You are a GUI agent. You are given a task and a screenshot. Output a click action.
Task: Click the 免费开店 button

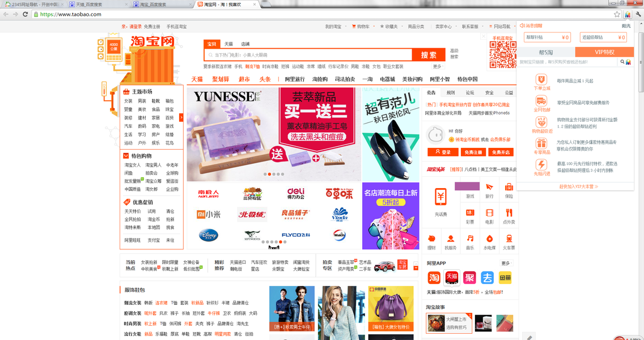[x=501, y=152]
